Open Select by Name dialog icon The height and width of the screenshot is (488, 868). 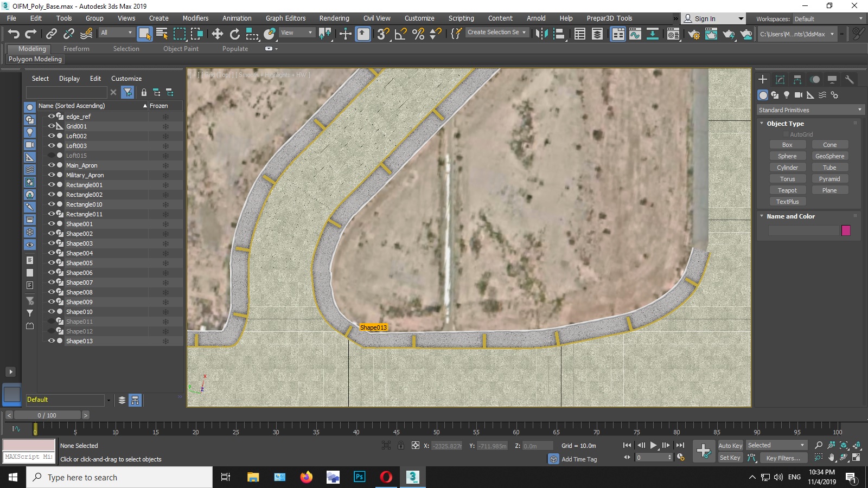click(x=162, y=34)
